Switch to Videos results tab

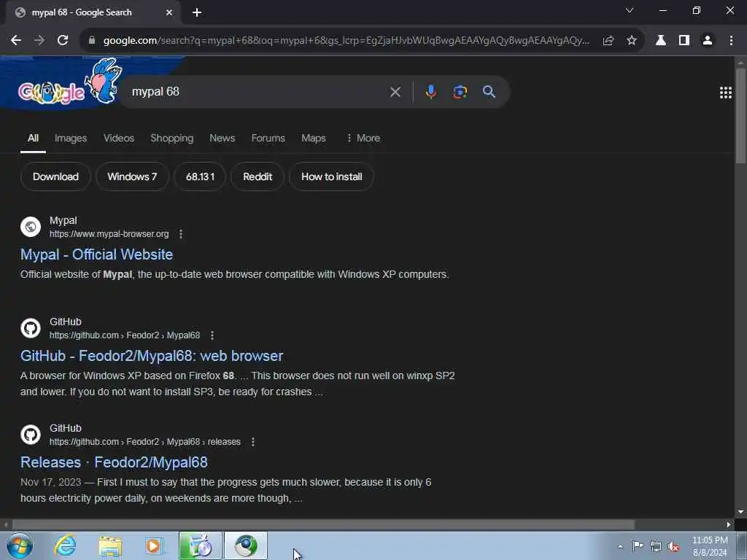click(x=119, y=138)
